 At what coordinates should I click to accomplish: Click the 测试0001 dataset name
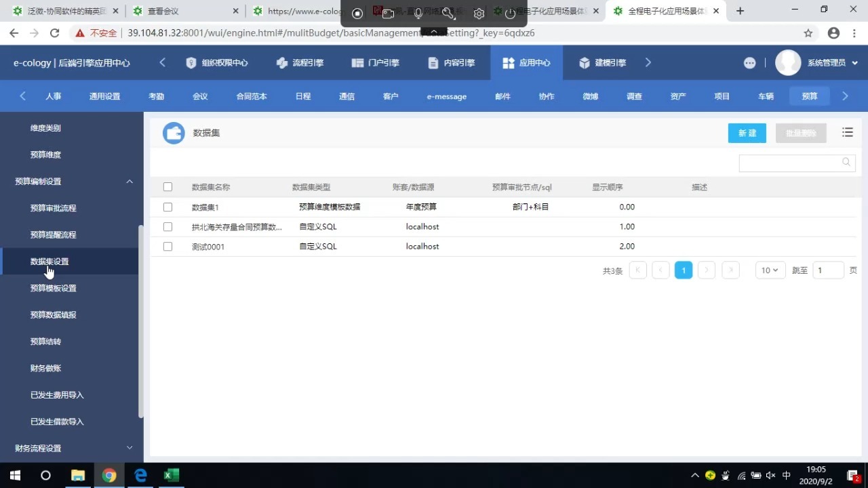208,247
